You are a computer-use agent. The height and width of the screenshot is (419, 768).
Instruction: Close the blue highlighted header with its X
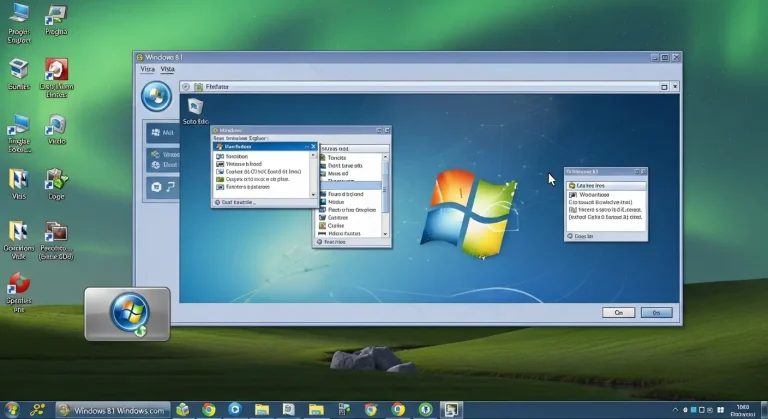click(313, 147)
